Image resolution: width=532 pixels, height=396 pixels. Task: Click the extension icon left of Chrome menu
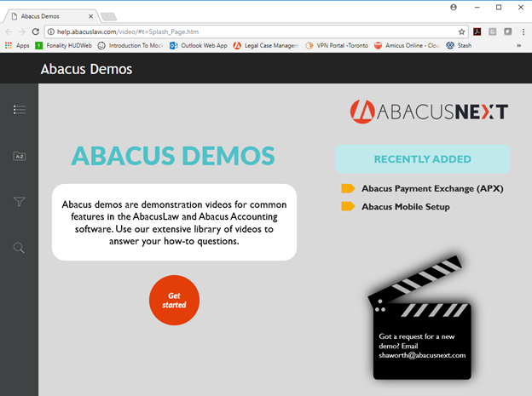pos(507,32)
